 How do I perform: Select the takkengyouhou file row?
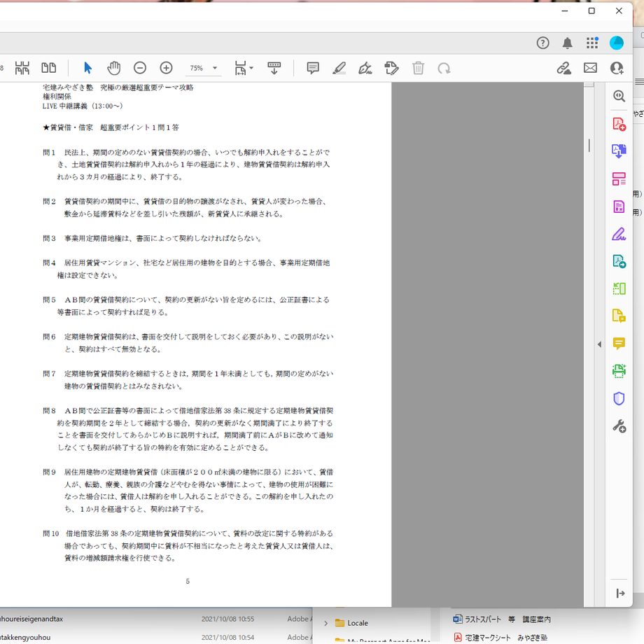pyautogui.click(x=156, y=638)
